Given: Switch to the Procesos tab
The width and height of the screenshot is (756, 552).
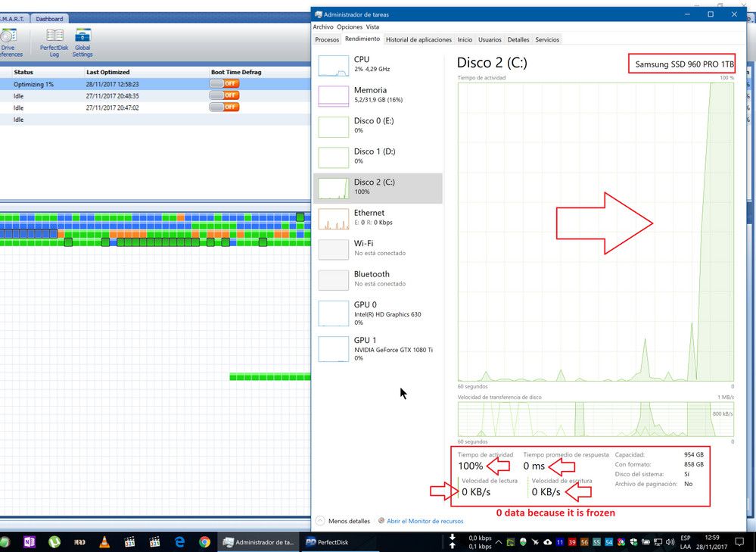Looking at the screenshot, I should click(x=327, y=39).
